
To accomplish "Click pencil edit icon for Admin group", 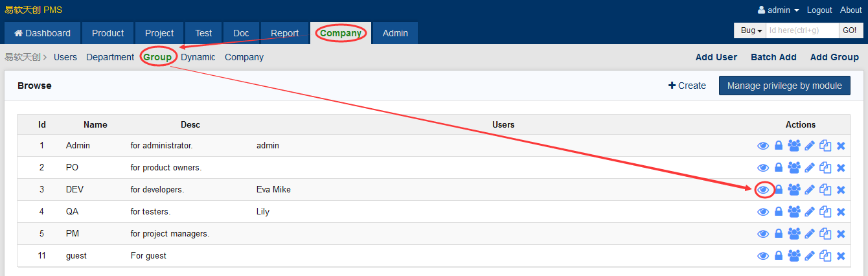I will 810,146.
